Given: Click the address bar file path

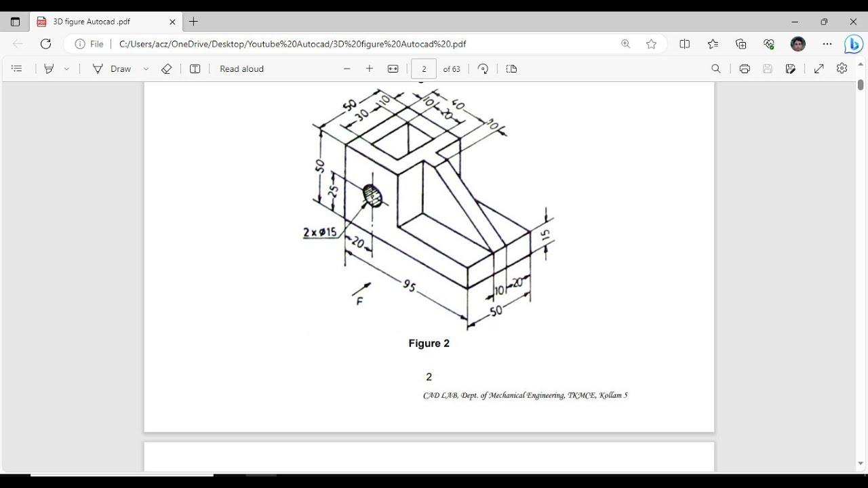Looking at the screenshot, I should point(292,44).
